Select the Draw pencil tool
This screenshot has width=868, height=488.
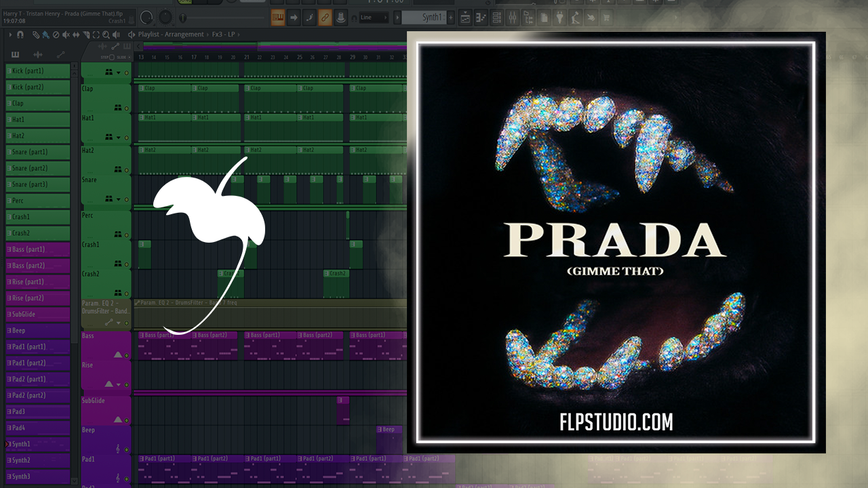(x=36, y=35)
